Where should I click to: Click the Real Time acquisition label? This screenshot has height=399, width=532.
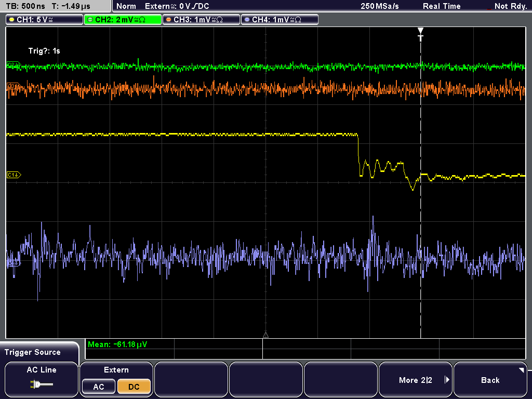pos(442,6)
